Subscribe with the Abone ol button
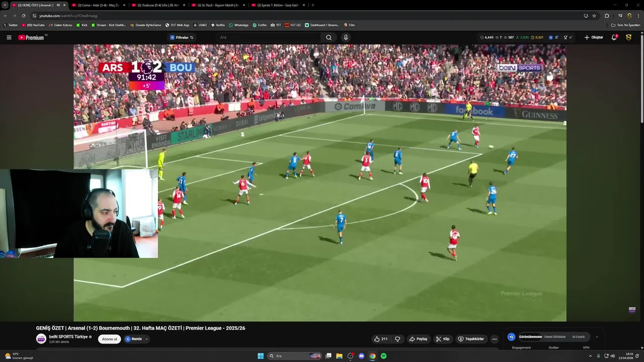Screen dimensions: 644x362 click(110, 339)
